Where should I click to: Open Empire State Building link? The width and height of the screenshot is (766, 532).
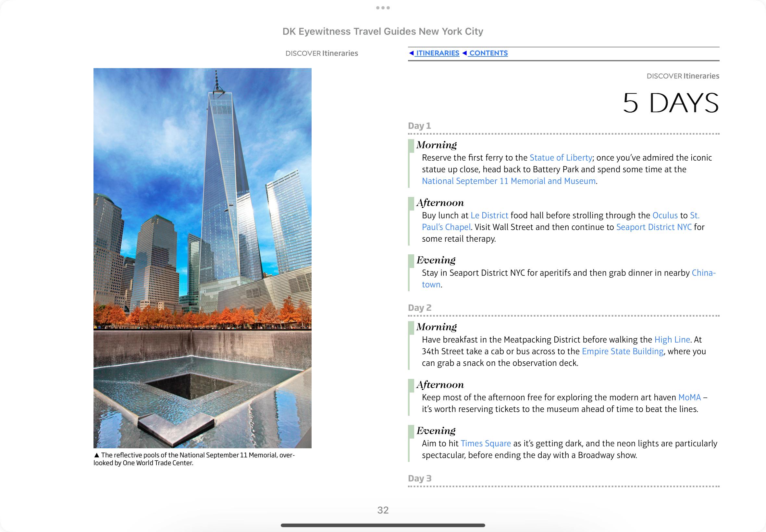point(622,351)
